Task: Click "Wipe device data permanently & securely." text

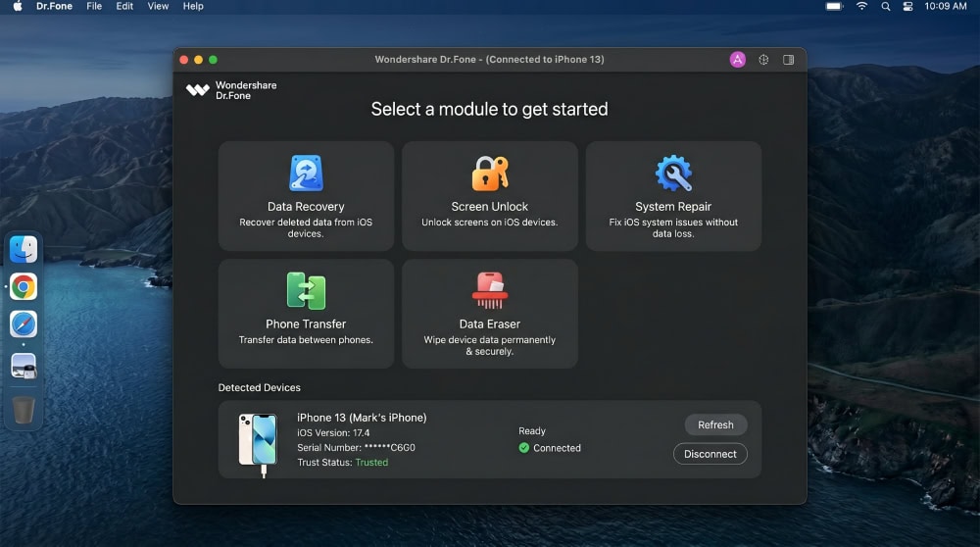Action: 490,345
